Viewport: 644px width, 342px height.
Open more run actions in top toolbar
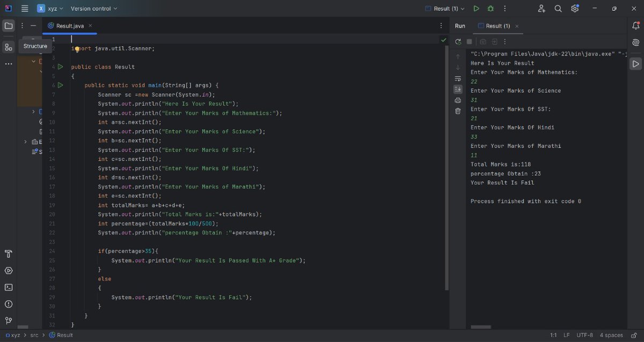[x=504, y=9]
